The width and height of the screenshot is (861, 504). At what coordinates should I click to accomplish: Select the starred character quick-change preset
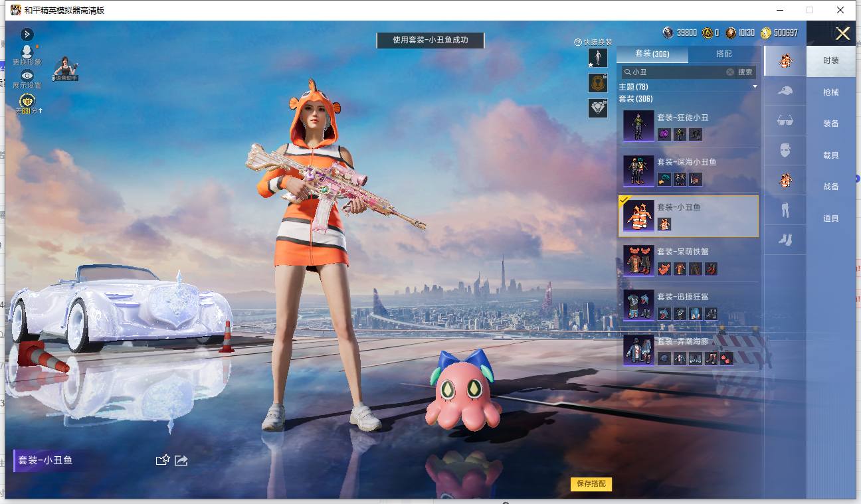click(x=598, y=58)
